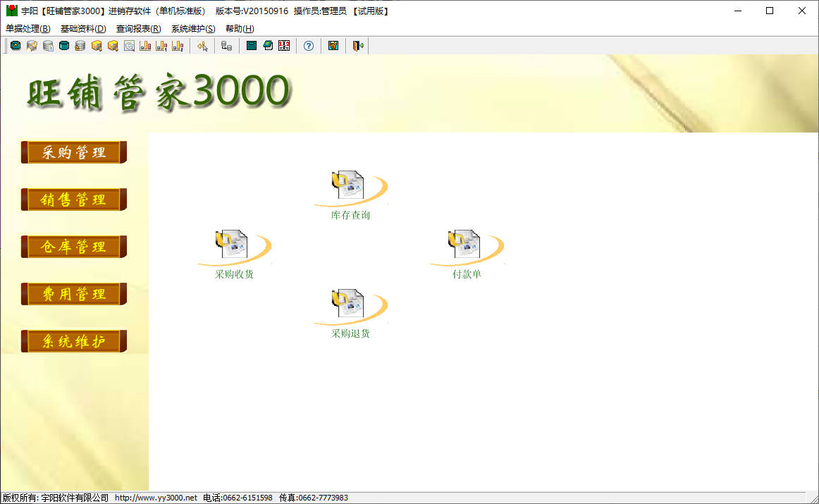Click the application icon in the title bar
Screen dimensions: 819x504
[11, 11]
